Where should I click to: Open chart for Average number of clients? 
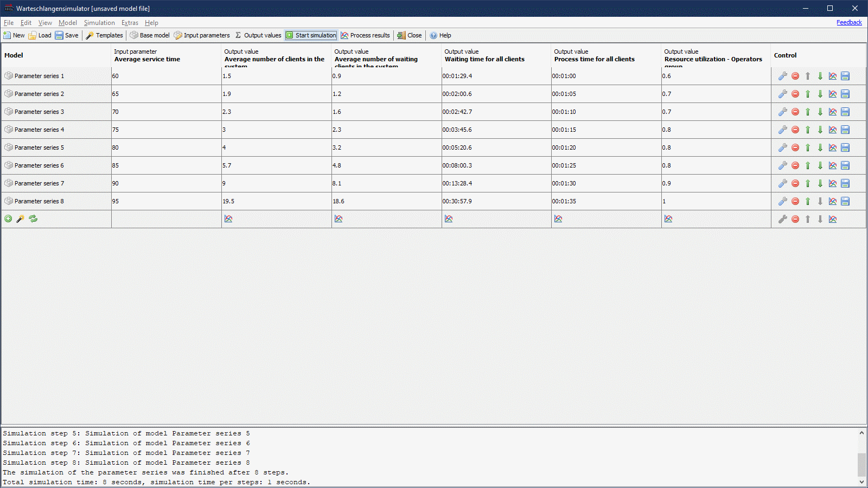(228, 219)
